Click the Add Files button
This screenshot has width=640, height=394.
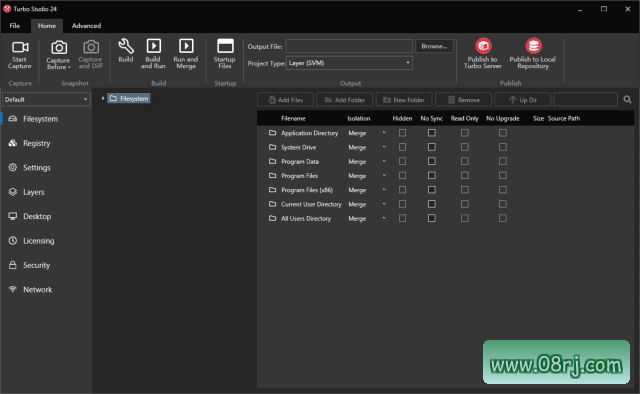286,100
